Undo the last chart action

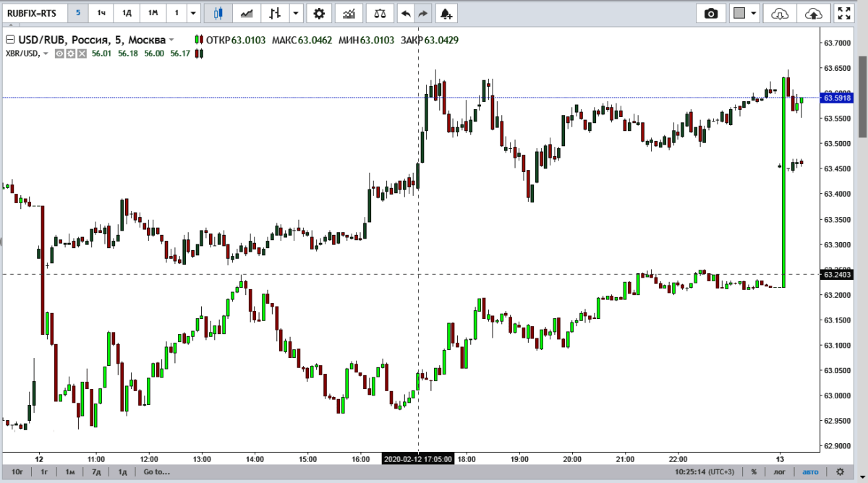406,13
